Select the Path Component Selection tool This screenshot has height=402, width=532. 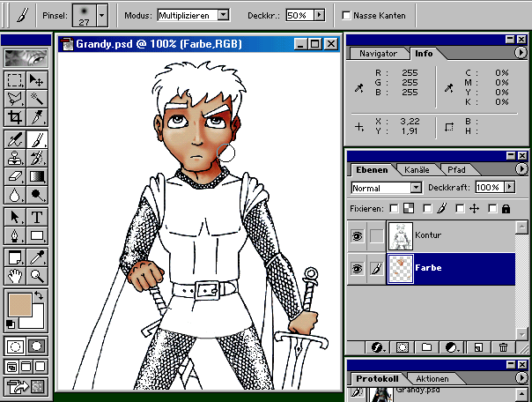15,217
